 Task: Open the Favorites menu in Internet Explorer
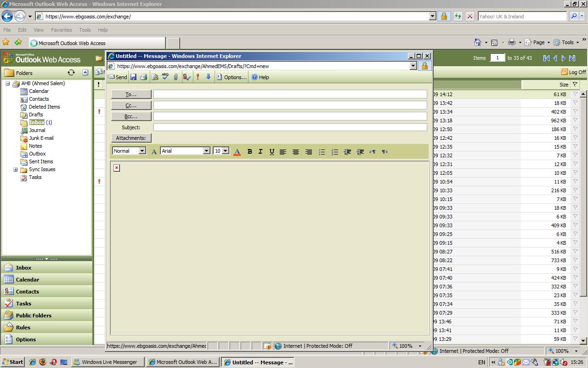(x=61, y=30)
